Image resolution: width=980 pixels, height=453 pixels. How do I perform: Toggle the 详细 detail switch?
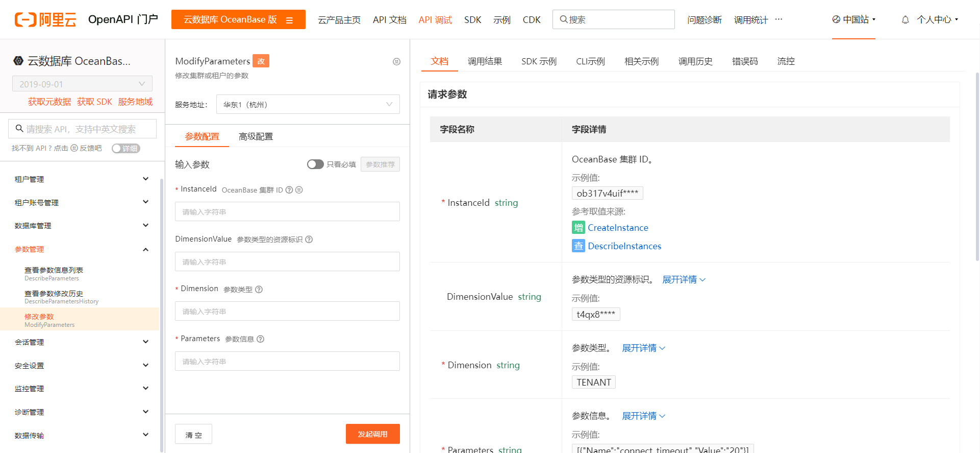click(126, 148)
